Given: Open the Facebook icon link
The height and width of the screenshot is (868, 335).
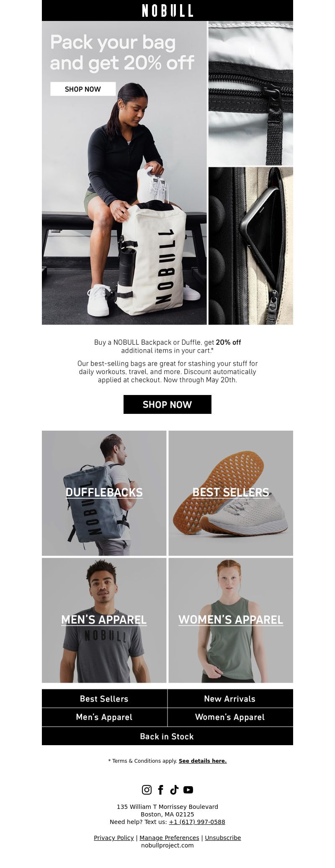Looking at the screenshot, I should tap(161, 790).
